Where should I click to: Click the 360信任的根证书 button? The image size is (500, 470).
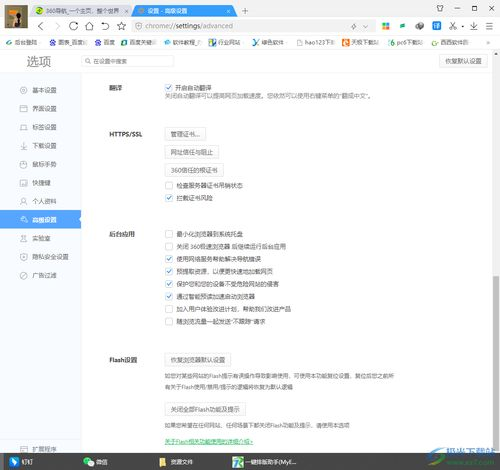click(194, 170)
